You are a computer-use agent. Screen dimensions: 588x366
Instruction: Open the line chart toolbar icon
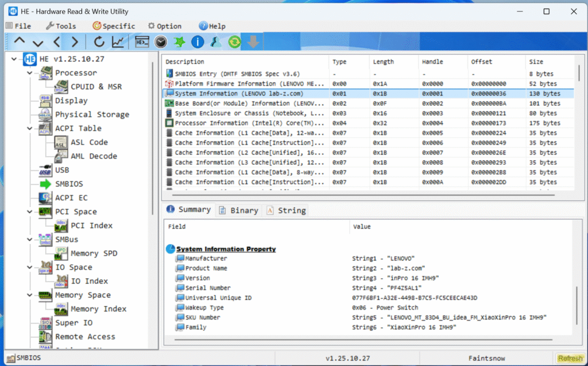(117, 41)
